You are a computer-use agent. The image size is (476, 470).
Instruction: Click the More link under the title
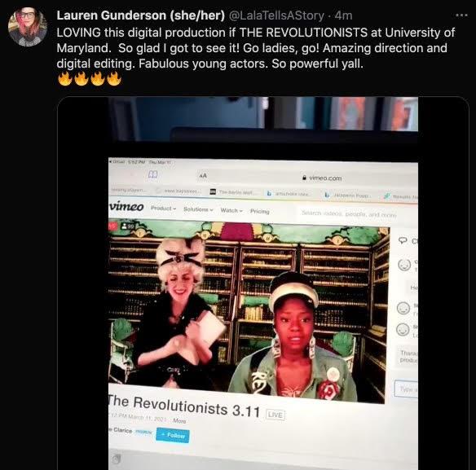click(179, 420)
